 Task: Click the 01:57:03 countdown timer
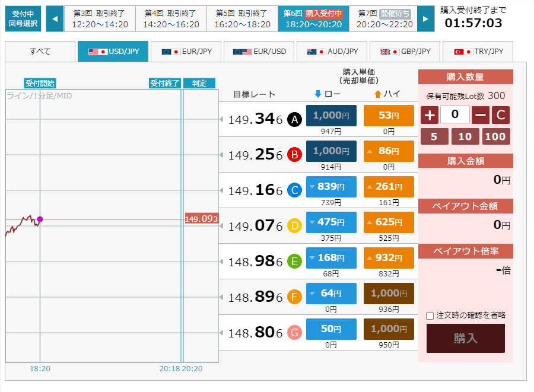(473, 23)
